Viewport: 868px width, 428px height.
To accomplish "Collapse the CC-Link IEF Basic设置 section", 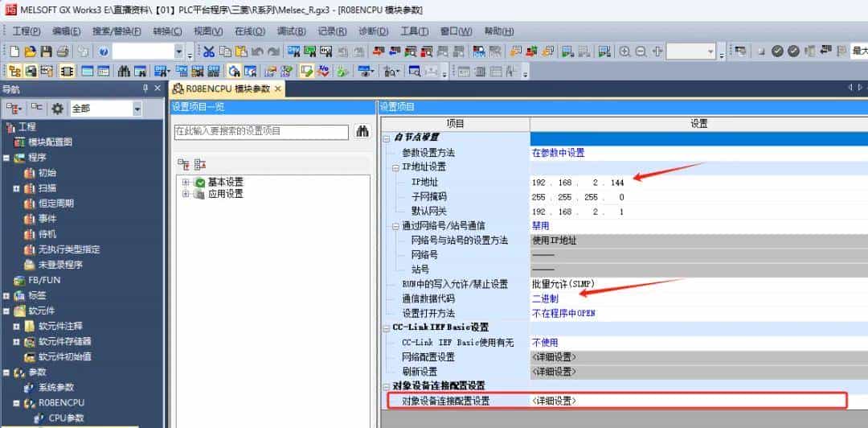I will tap(386, 327).
